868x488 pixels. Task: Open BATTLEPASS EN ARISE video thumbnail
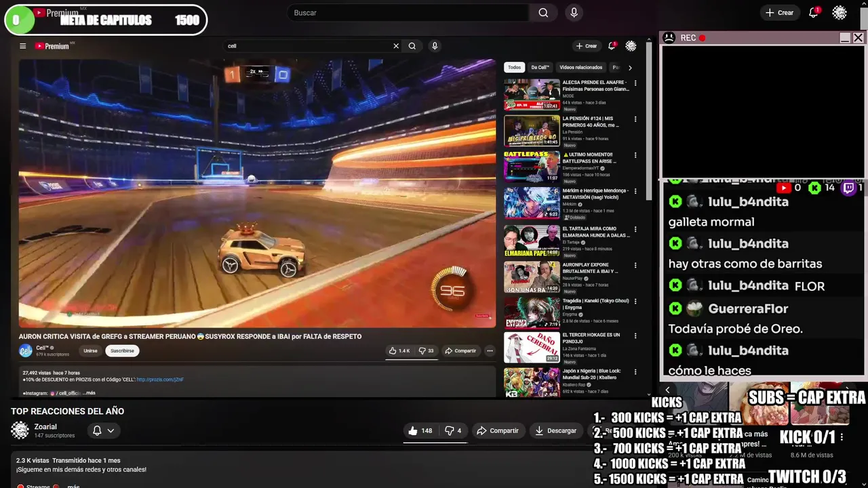532,167
